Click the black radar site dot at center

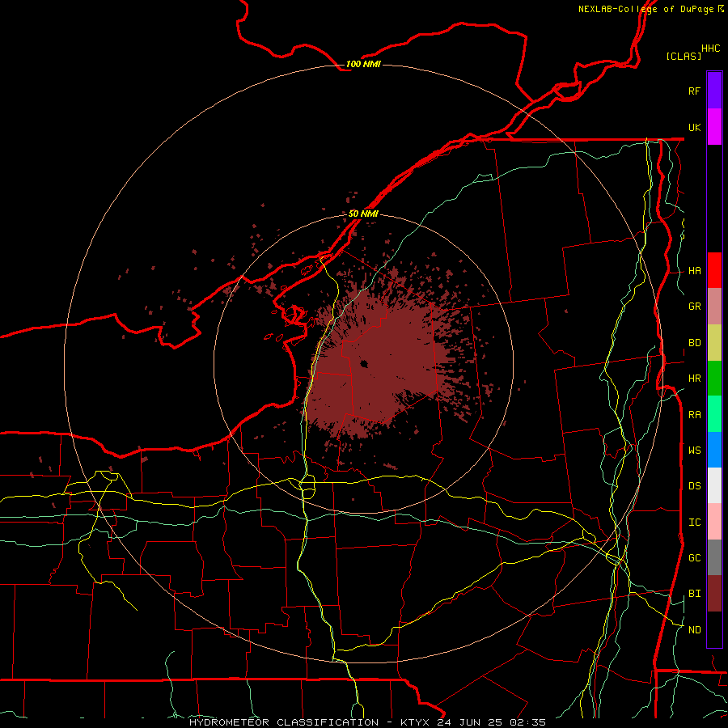[364, 364]
